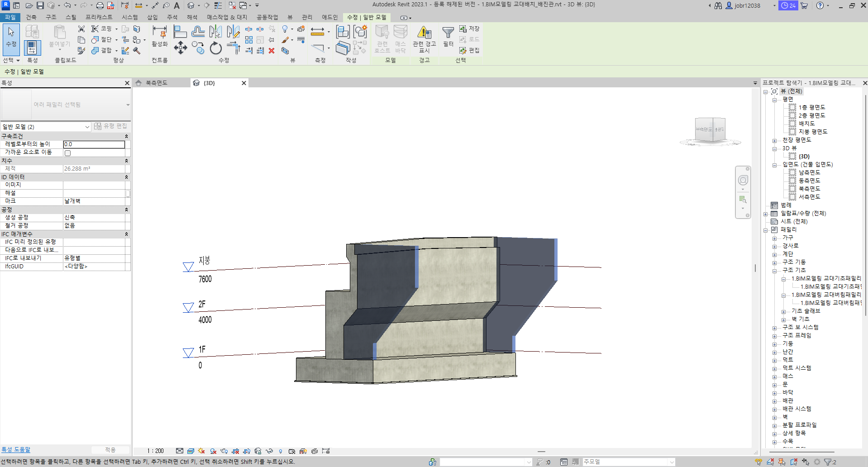This screenshot has width=868, height=467.
Task: Open the 건축 ribbon tab
Action: pyautogui.click(x=31, y=17)
